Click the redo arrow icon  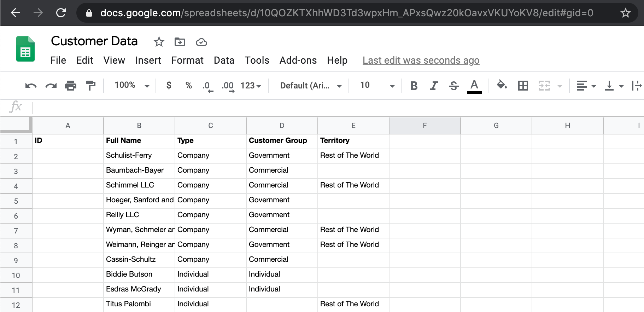tap(51, 86)
